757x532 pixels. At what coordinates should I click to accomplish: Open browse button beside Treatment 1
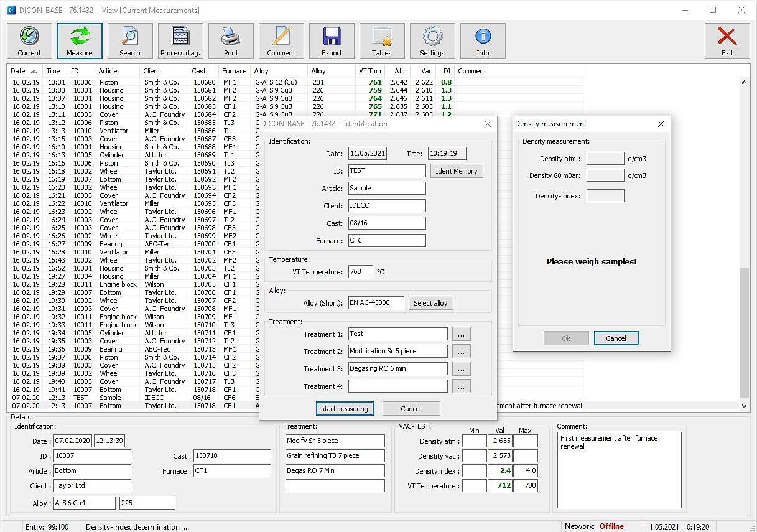461,334
